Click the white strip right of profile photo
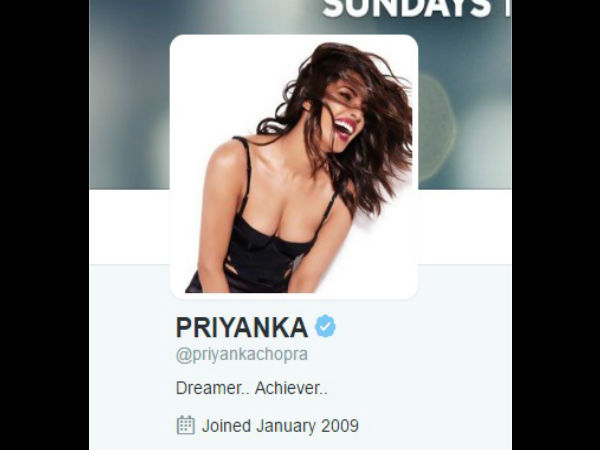The image size is (600, 450). click(465, 227)
